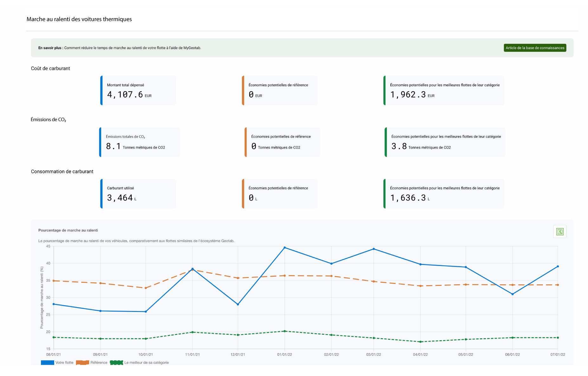Screen dimensions: 588x376
Task: Click the green dashed legend swatch
Action: 116,362
